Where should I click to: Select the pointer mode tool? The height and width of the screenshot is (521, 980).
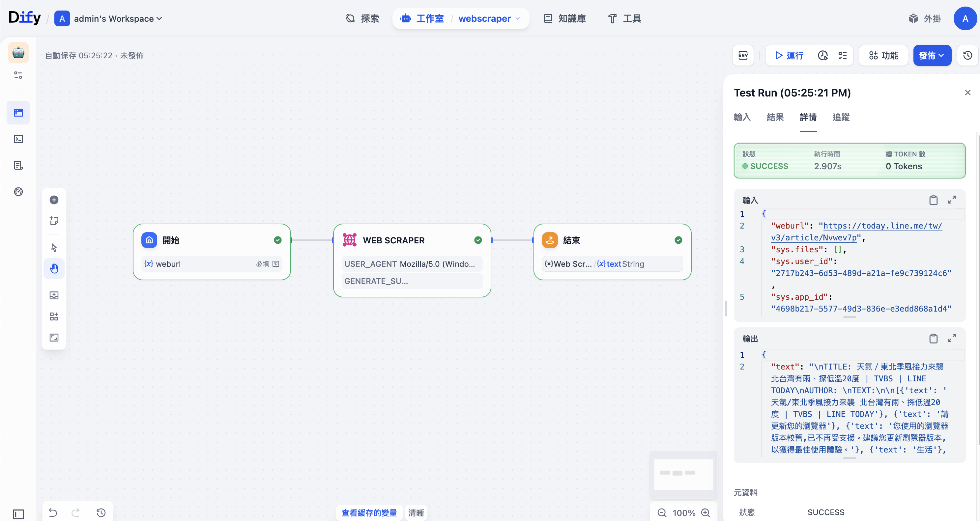click(54, 248)
